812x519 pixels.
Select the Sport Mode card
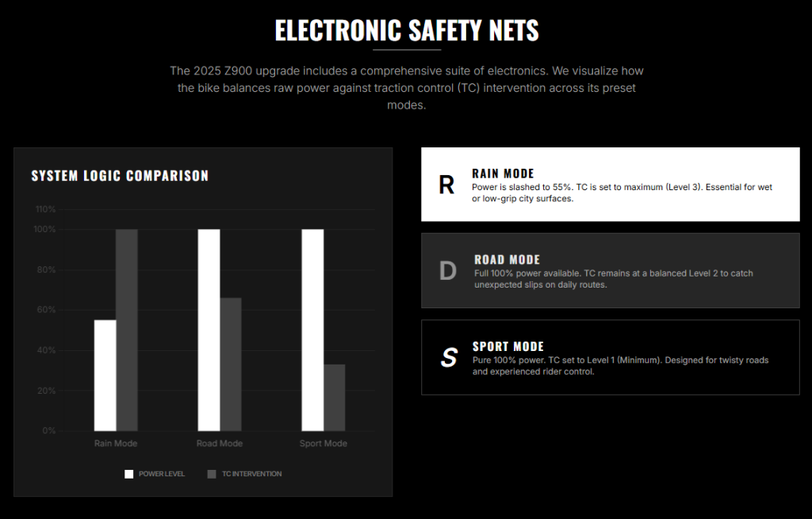[610, 357]
